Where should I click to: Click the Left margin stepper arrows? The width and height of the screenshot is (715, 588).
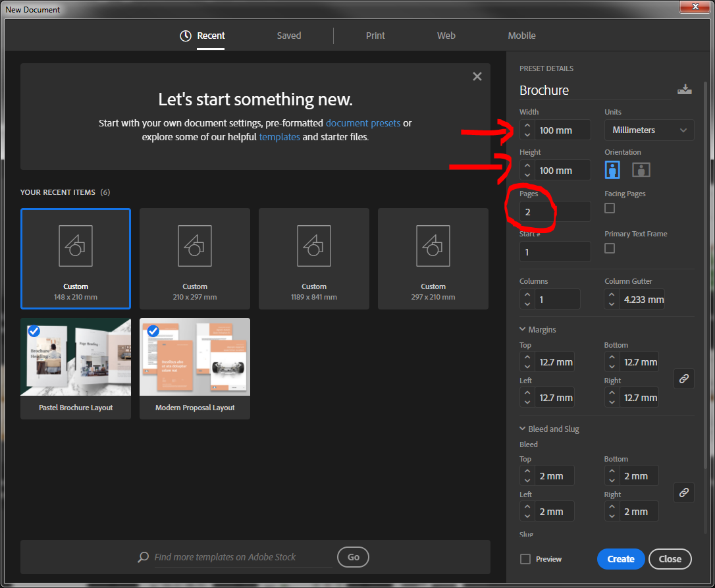click(527, 397)
